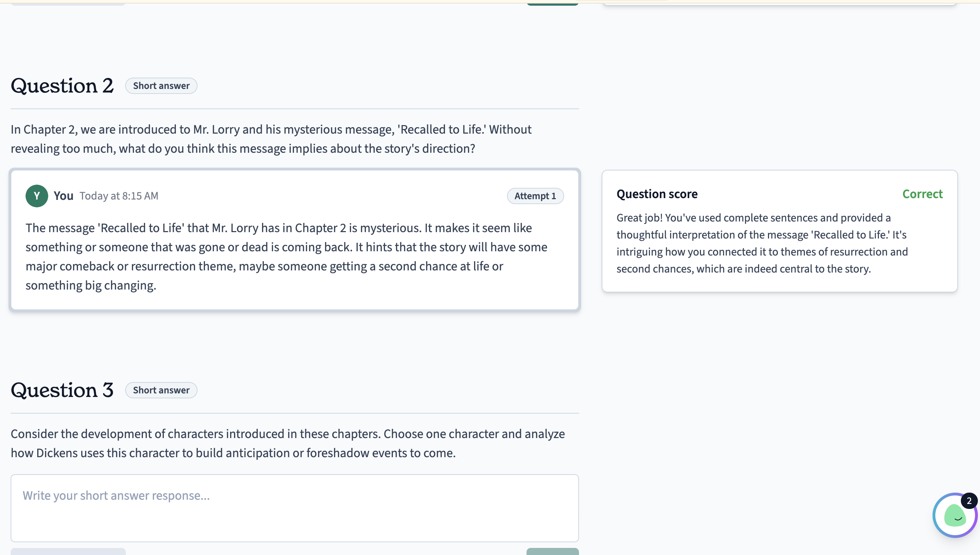Click the Today at 8:15 AM timestamp
This screenshot has width=980, height=555.
tap(118, 196)
